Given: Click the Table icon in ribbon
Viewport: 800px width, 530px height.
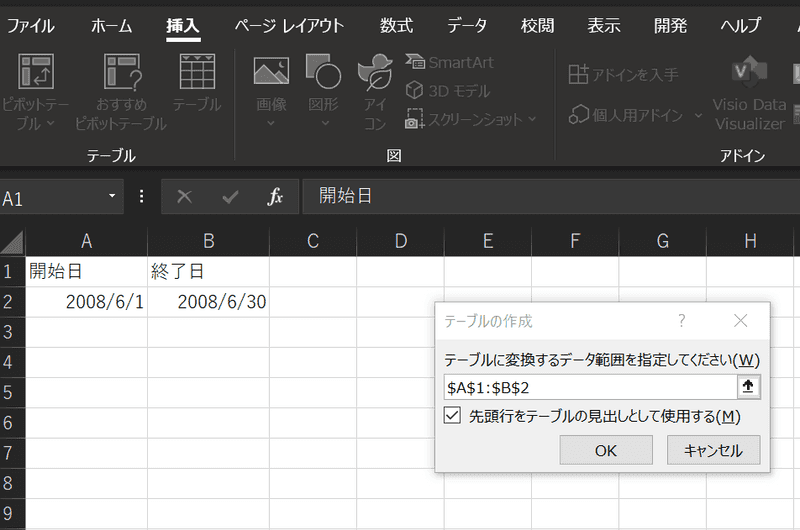Looking at the screenshot, I should click(x=197, y=73).
